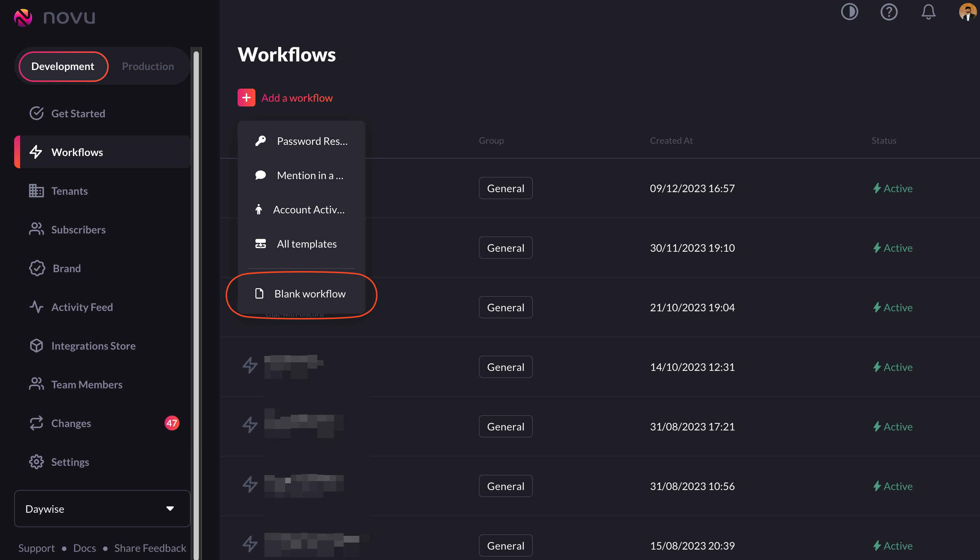Open the Settings gear page
Image resolution: width=980 pixels, height=560 pixels.
(x=70, y=462)
